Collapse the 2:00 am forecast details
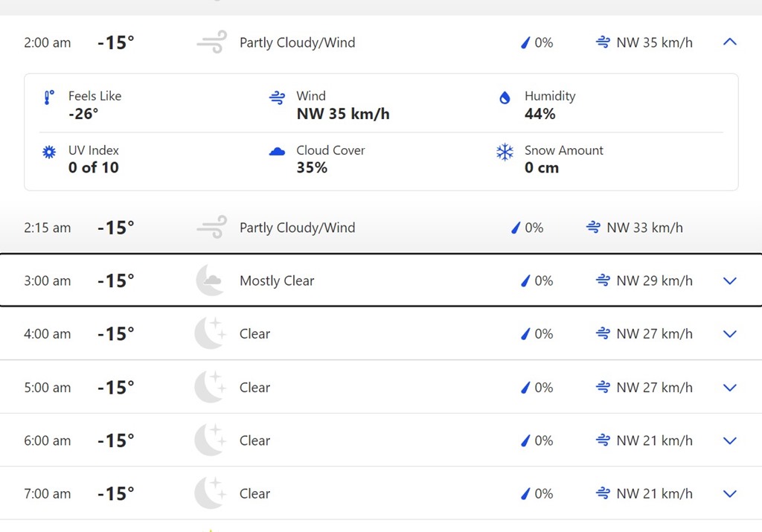762x532 pixels. pos(729,42)
